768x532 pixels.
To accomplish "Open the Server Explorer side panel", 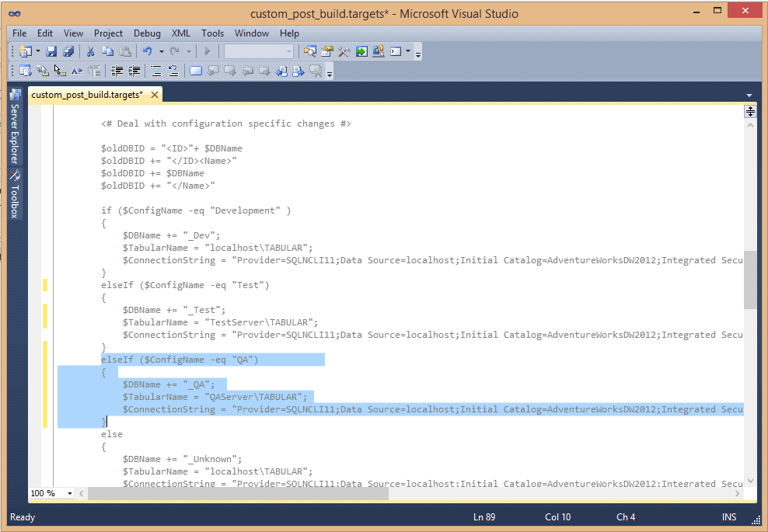I will click(x=15, y=127).
